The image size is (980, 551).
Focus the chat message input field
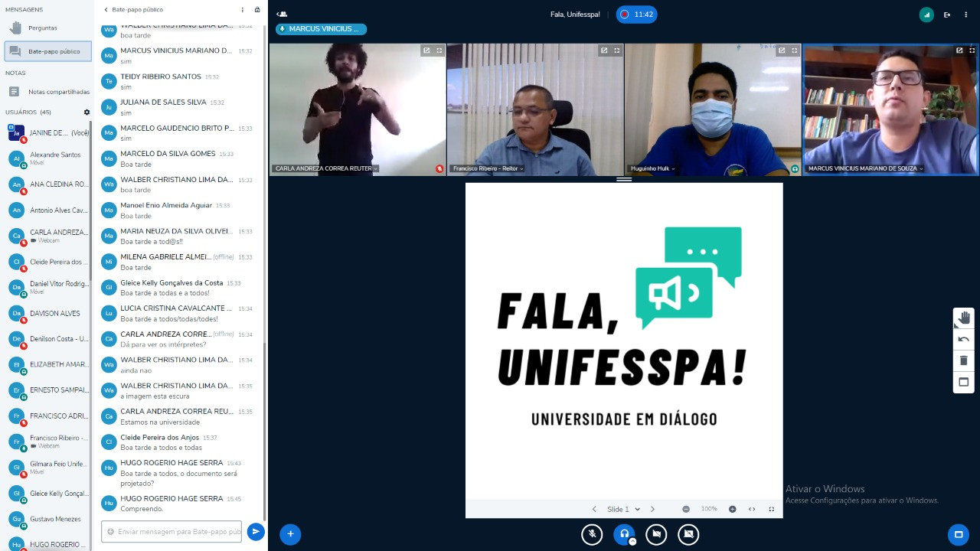point(171,531)
